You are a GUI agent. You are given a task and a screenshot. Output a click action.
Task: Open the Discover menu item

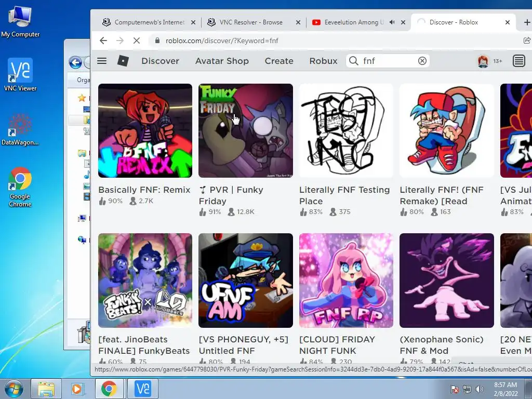[160, 61]
